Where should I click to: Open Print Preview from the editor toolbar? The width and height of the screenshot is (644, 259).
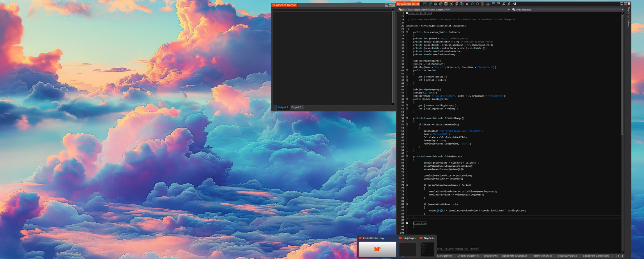tap(441, 4)
